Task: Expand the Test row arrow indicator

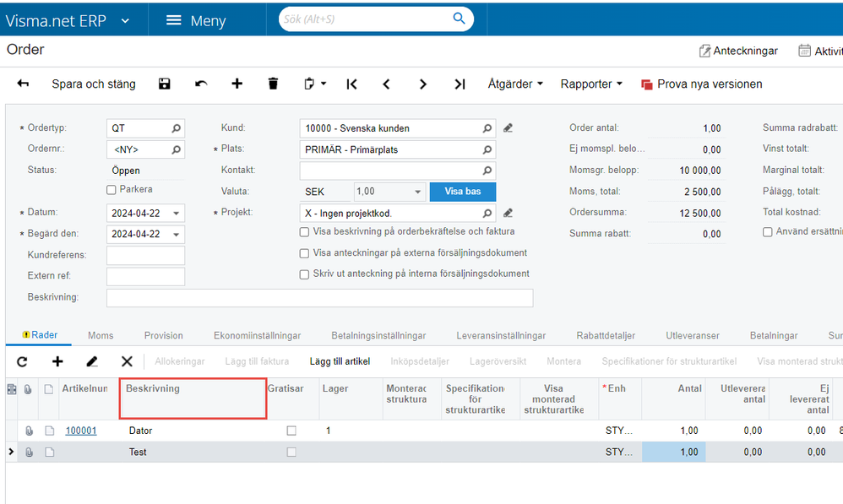Action: click(11, 452)
